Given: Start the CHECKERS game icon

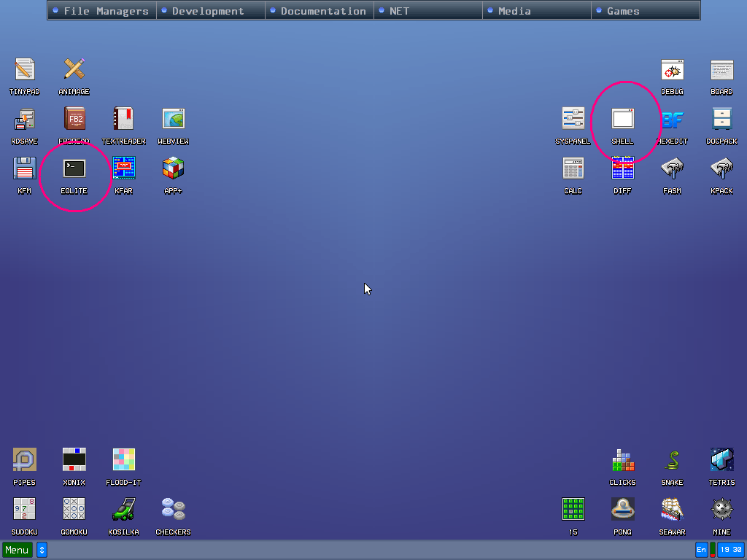Looking at the screenshot, I should [173, 510].
